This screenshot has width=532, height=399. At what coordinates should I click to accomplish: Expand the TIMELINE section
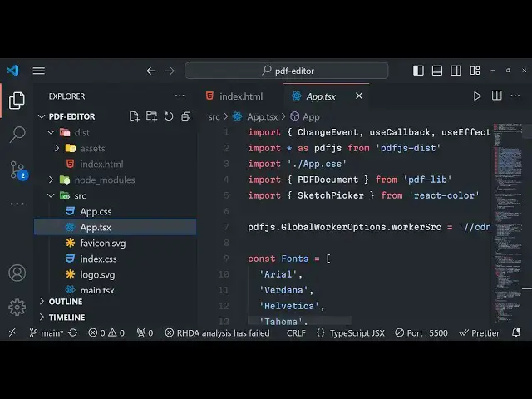point(42,317)
